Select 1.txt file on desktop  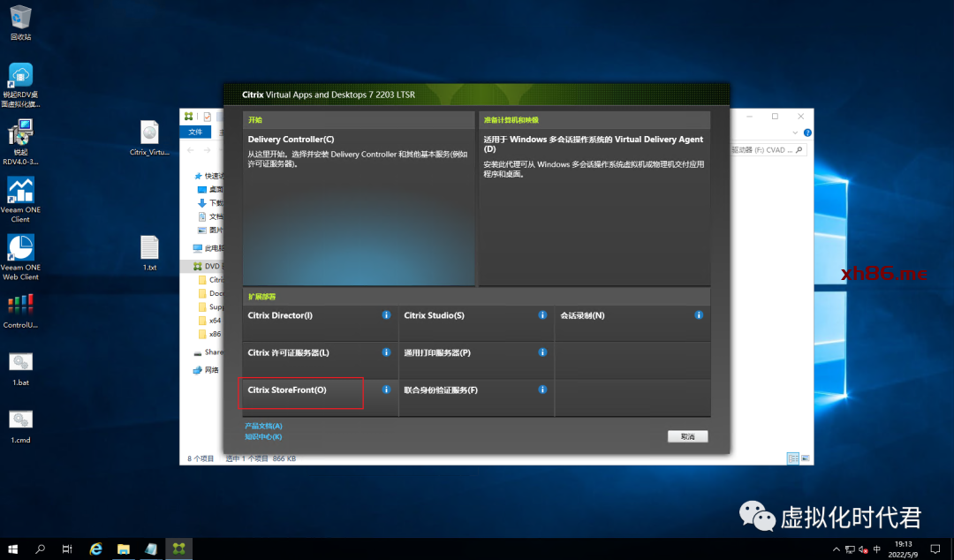[149, 254]
